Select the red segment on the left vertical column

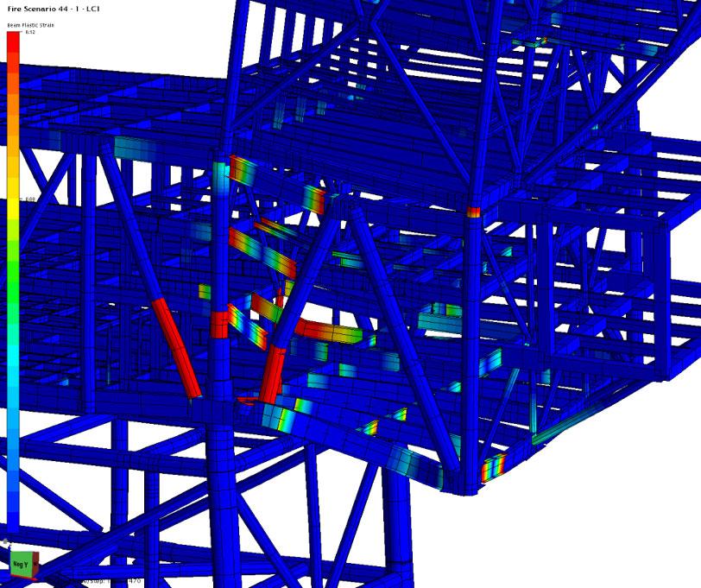219,325
